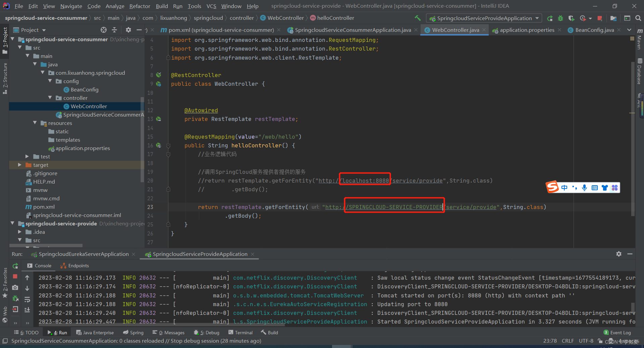644x348 pixels.
Task: Toggle the Structure tool window stripe
Action: (x=5, y=78)
